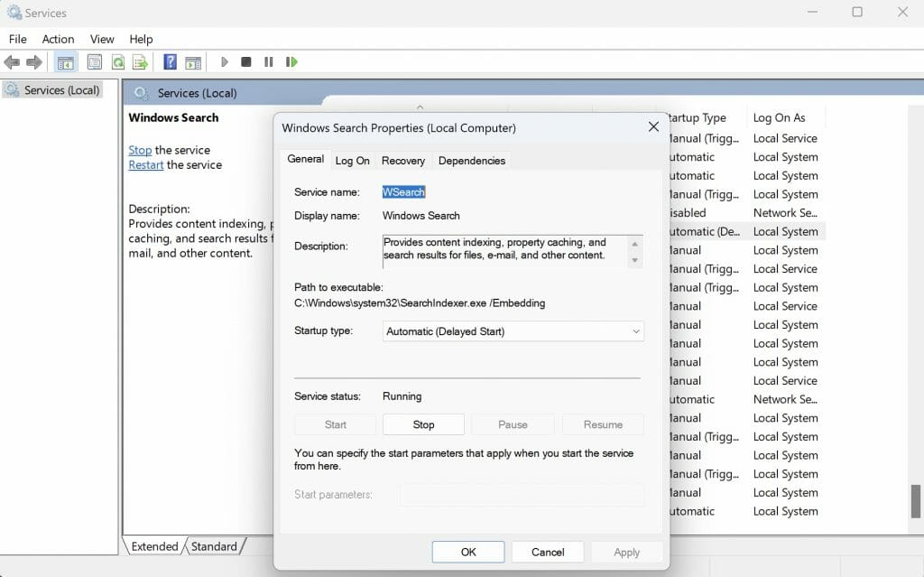Switch to the Log On tab
This screenshot has height=577, width=924.
(352, 160)
